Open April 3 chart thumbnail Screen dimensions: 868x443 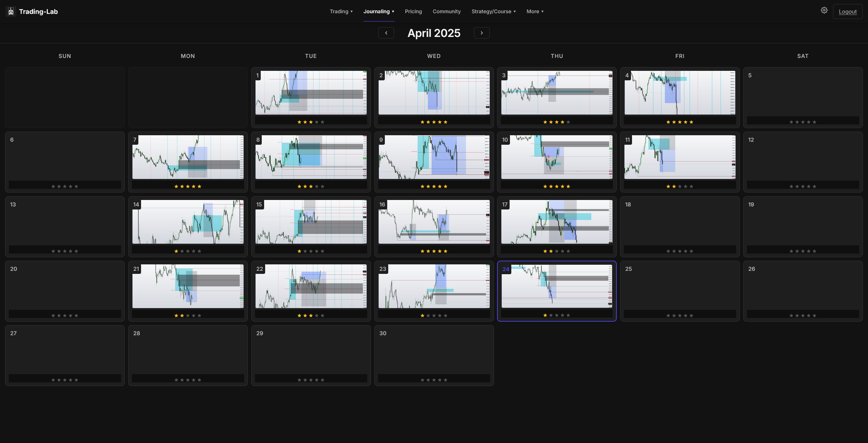tap(557, 93)
